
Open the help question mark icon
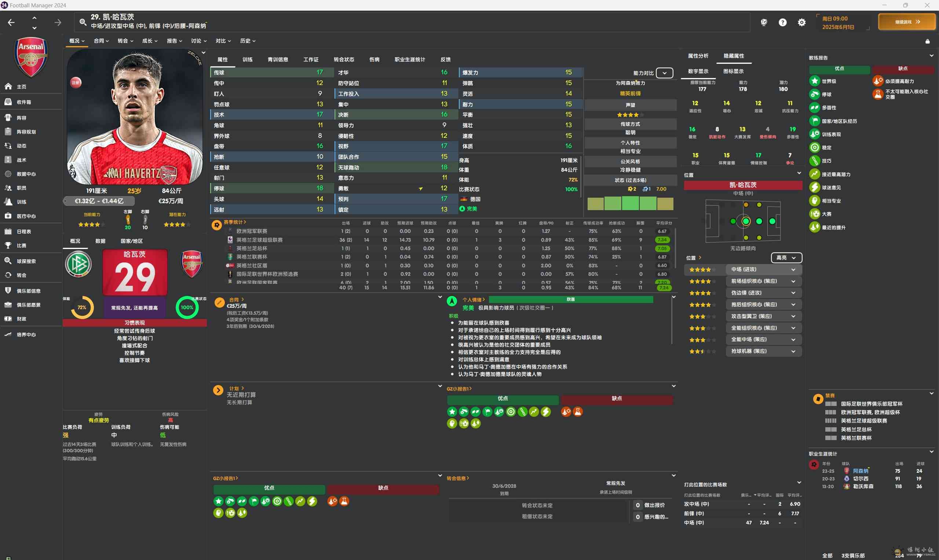tap(782, 22)
